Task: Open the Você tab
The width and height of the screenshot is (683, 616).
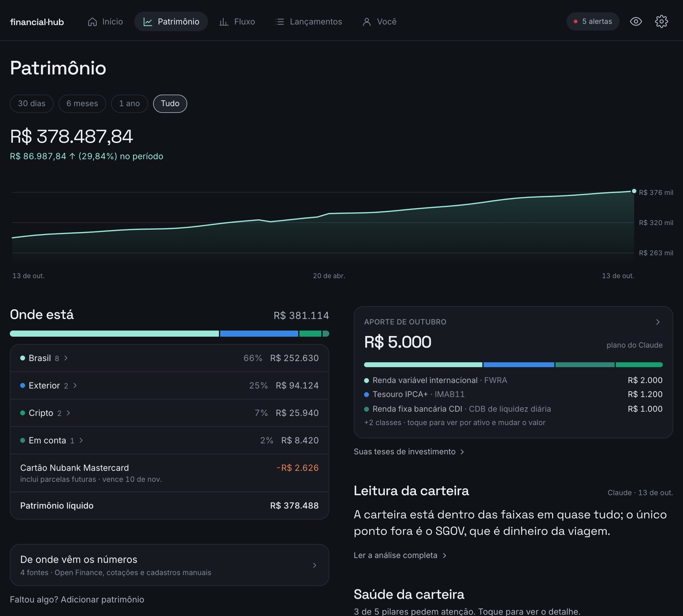Action: pyautogui.click(x=379, y=22)
